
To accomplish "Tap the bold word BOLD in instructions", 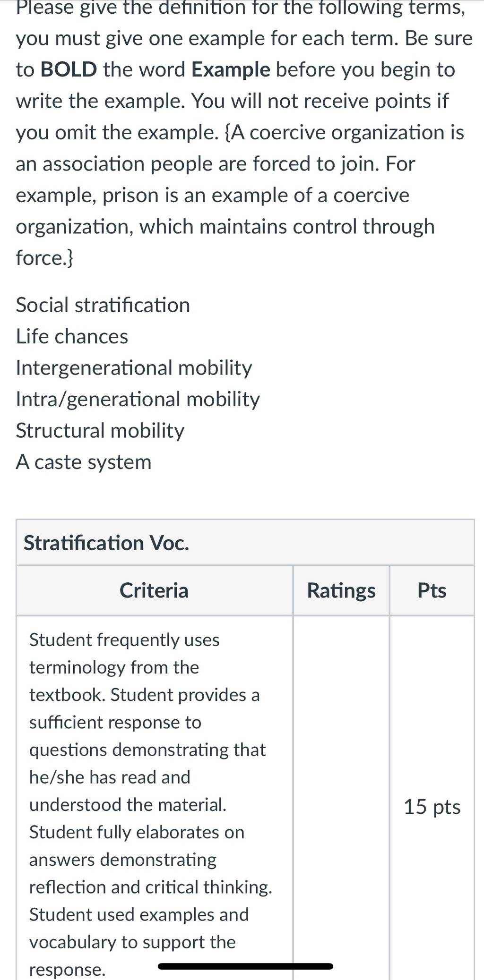I will [x=69, y=70].
